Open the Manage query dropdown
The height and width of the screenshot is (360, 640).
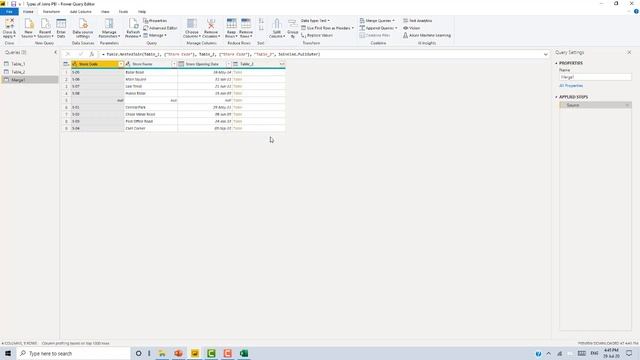coord(155,36)
